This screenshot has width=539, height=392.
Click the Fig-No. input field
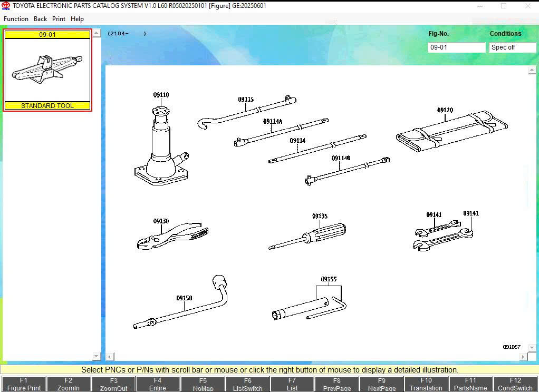coord(457,47)
